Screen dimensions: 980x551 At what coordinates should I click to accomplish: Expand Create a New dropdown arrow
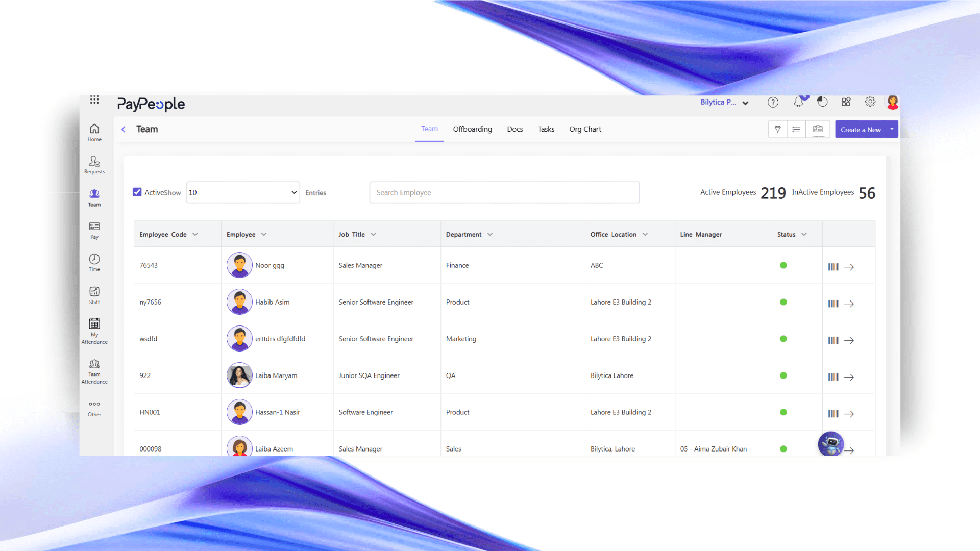pos(892,130)
